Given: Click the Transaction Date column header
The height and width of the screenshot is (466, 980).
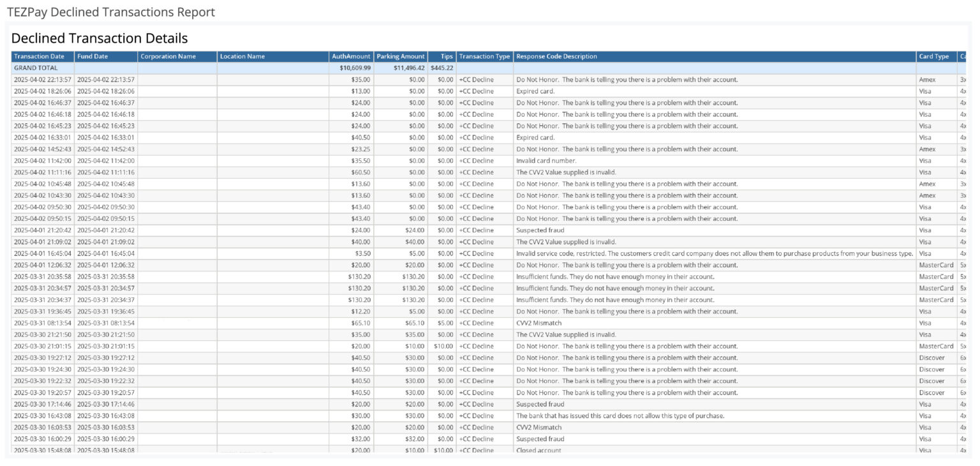Looking at the screenshot, I should [39, 56].
